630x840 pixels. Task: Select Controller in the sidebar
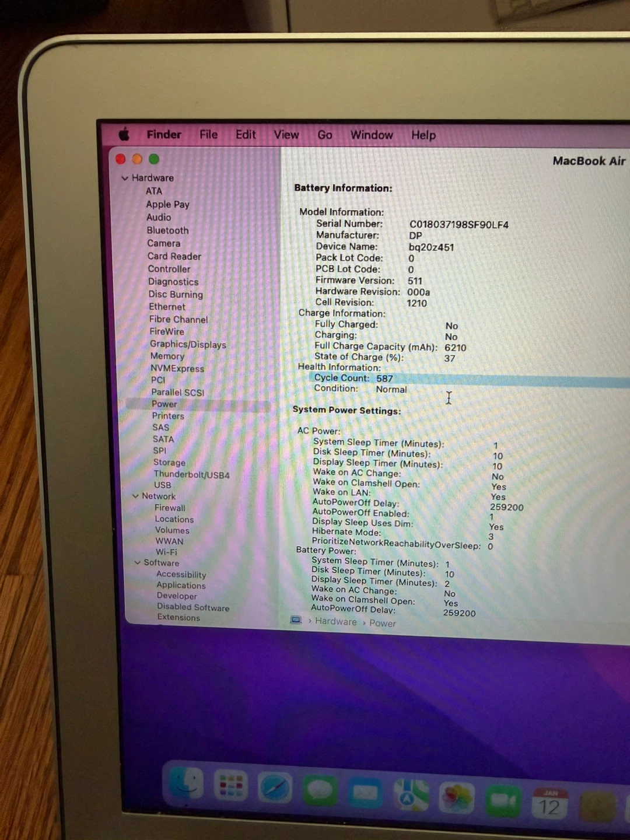169,269
